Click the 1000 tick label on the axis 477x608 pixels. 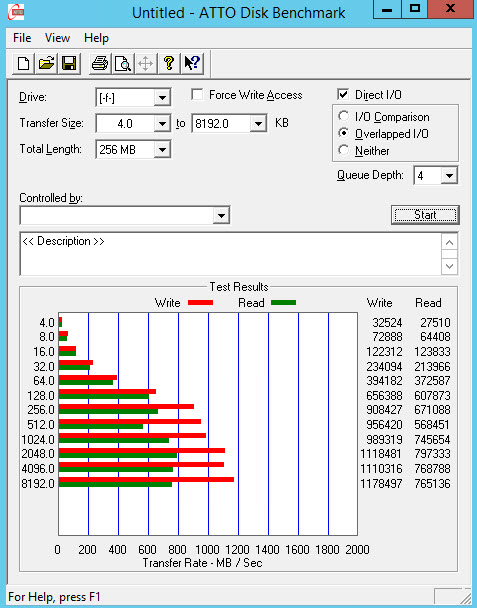(207, 549)
